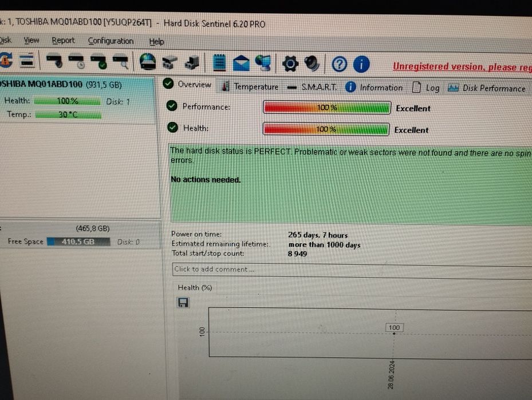Click the 'Total start/stop count:' label
The image size is (532, 400).
click(208, 254)
